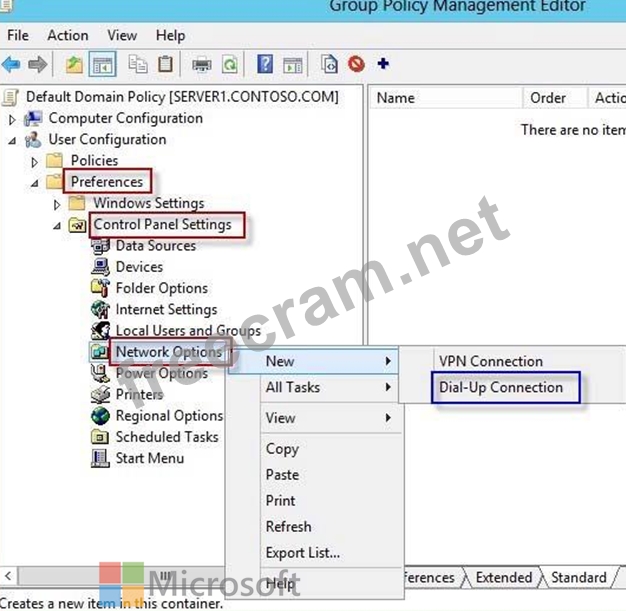Select the Scheduled Tasks node icon

pyautogui.click(x=100, y=437)
